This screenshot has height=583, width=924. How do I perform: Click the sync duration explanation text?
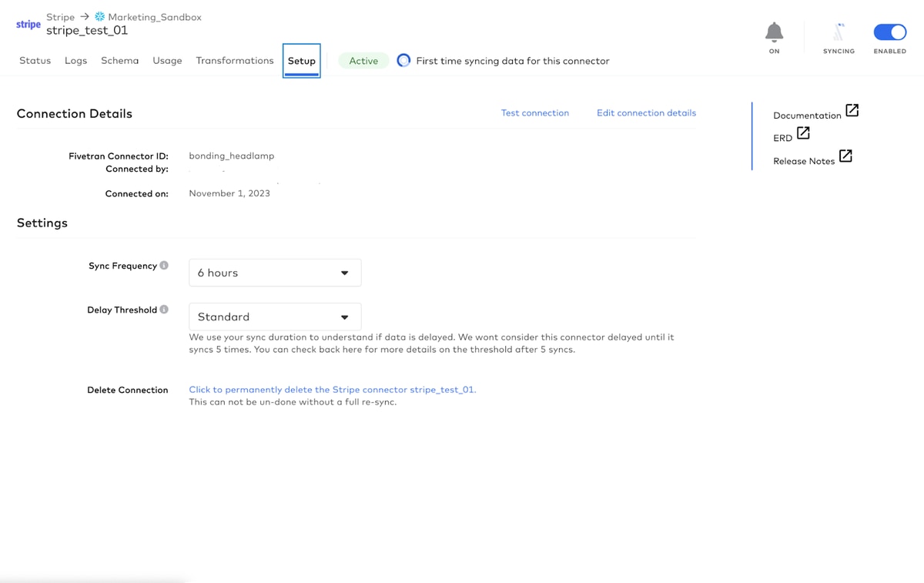click(x=431, y=343)
